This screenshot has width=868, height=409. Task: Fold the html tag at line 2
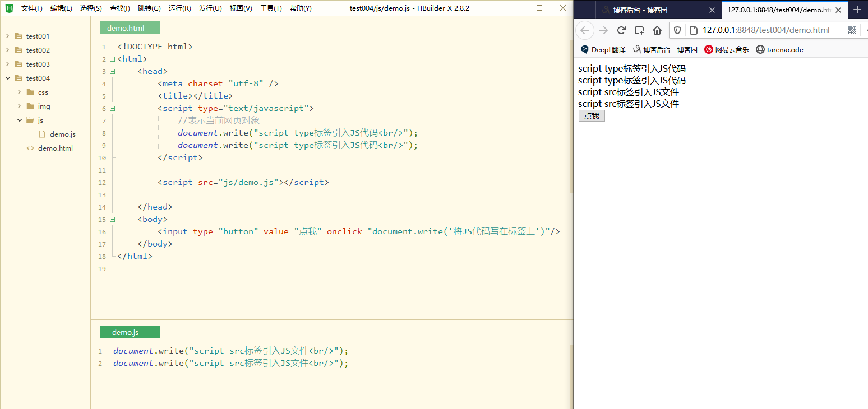(x=112, y=59)
